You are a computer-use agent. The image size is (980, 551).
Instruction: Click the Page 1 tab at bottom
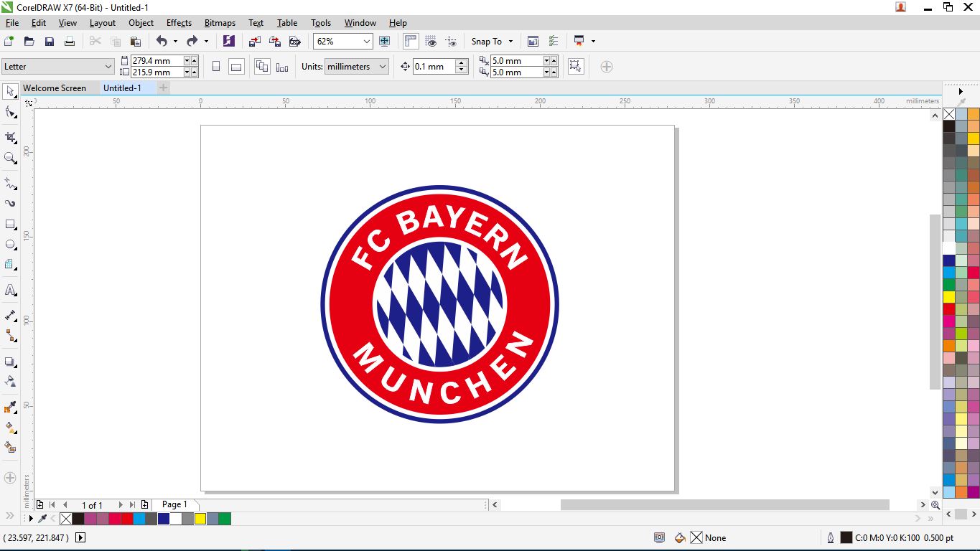(174, 504)
